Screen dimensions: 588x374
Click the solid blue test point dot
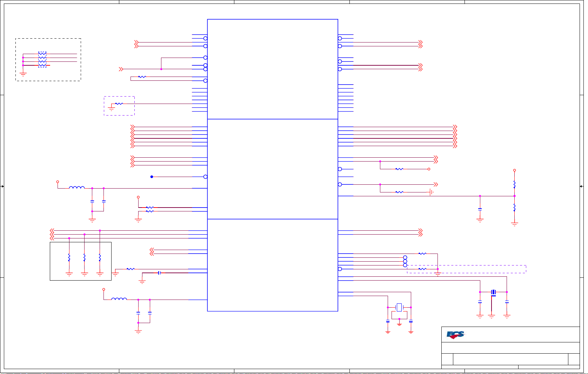pos(152,177)
